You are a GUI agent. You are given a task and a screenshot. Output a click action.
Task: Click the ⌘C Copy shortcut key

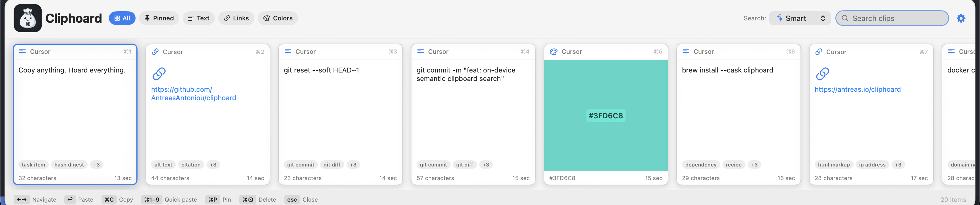pyautogui.click(x=109, y=199)
